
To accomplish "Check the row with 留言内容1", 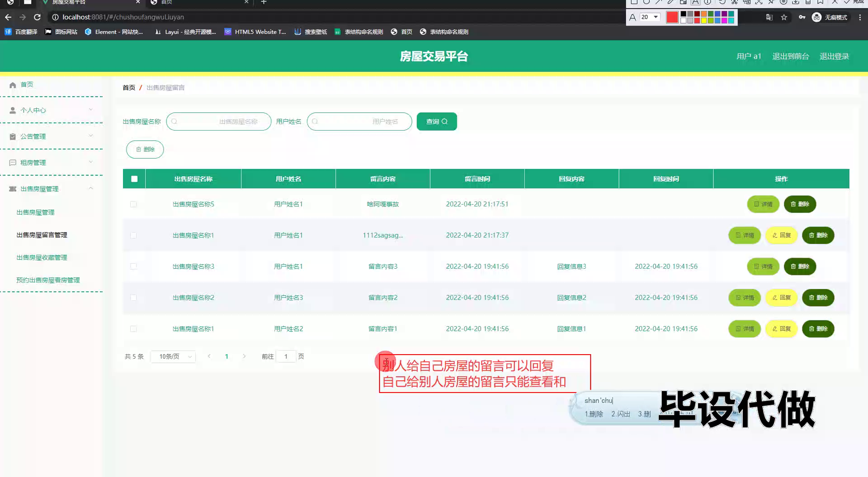I will pyautogui.click(x=133, y=329).
